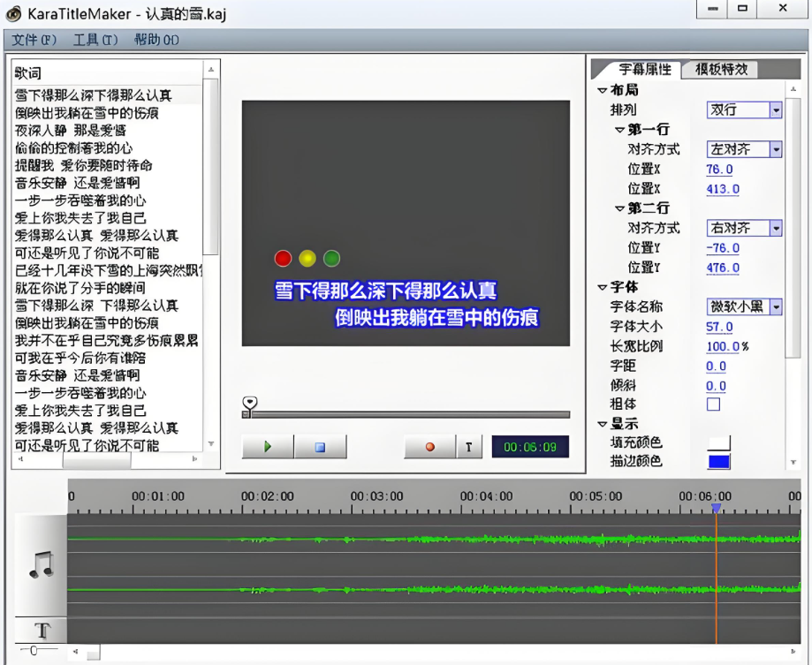Click the lyrics list horizontal scrollbar thumb
This screenshot has height=665, width=812.
97,459
